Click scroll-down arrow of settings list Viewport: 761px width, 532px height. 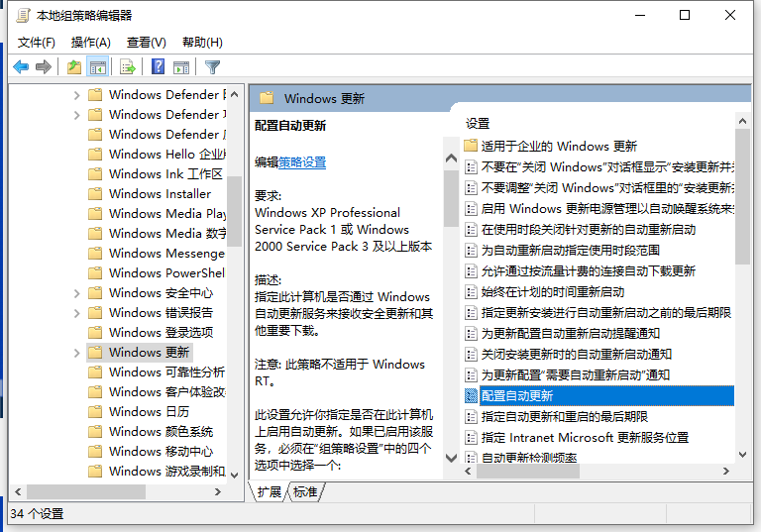(x=742, y=455)
